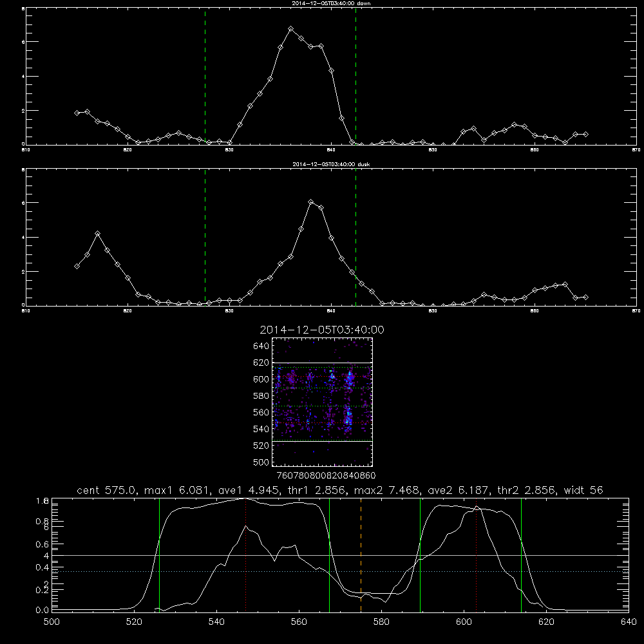Click the 'max1 6.081' value
Screen dimensions: 644x644
(178, 490)
